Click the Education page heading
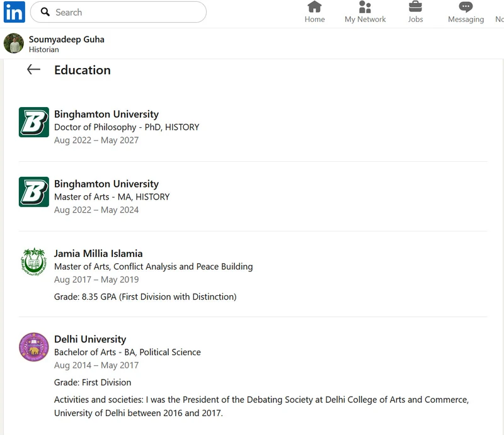Viewport: 504px width, 435px height. (x=83, y=70)
